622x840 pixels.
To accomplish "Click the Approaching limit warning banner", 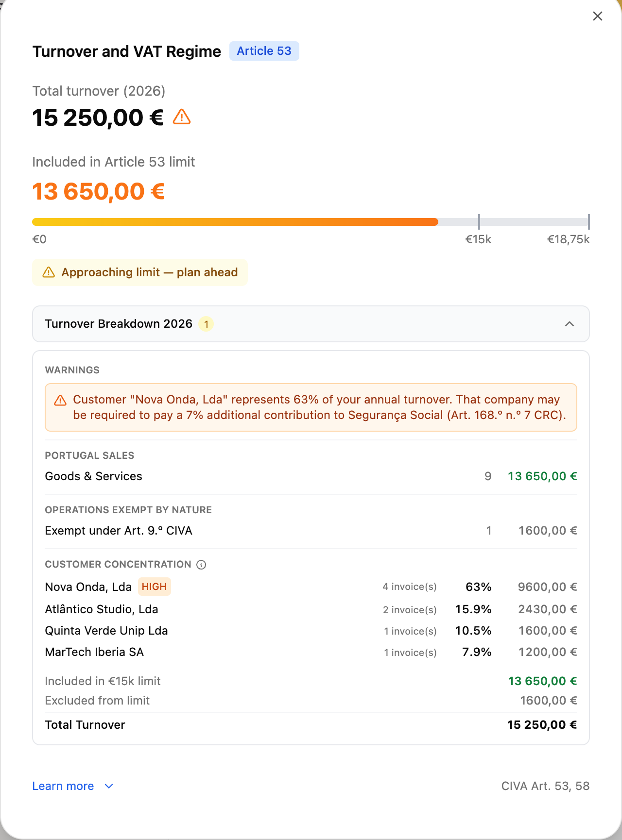I will tap(140, 272).
